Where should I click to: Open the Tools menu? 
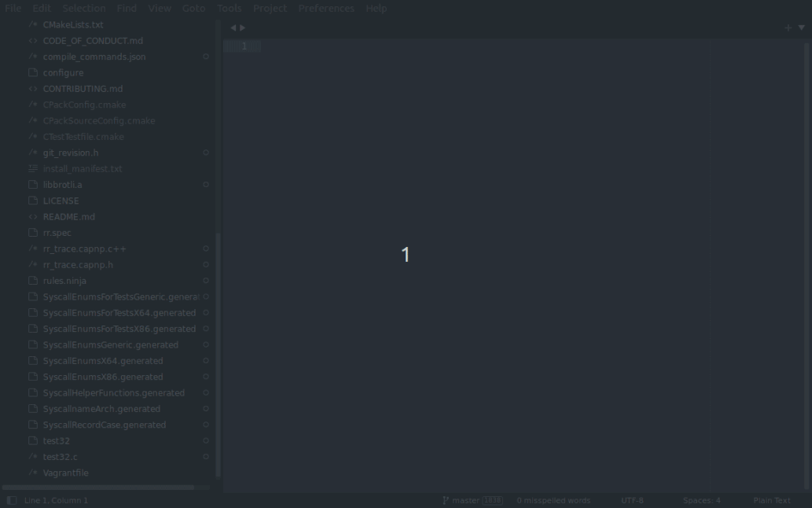point(229,8)
